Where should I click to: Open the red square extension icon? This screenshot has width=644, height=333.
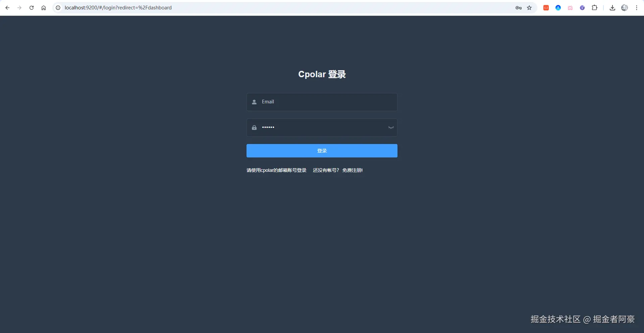pos(546,8)
